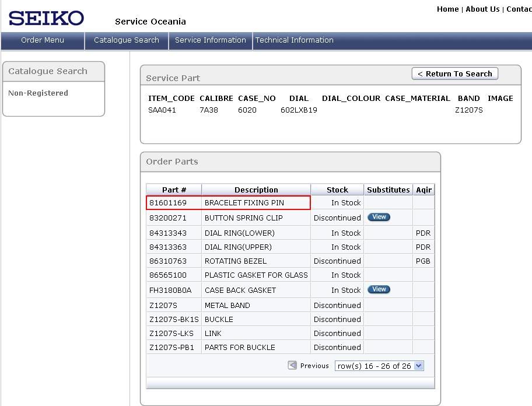
Task: Click the SEIKO logo
Action: pyautogui.click(x=46, y=18)
